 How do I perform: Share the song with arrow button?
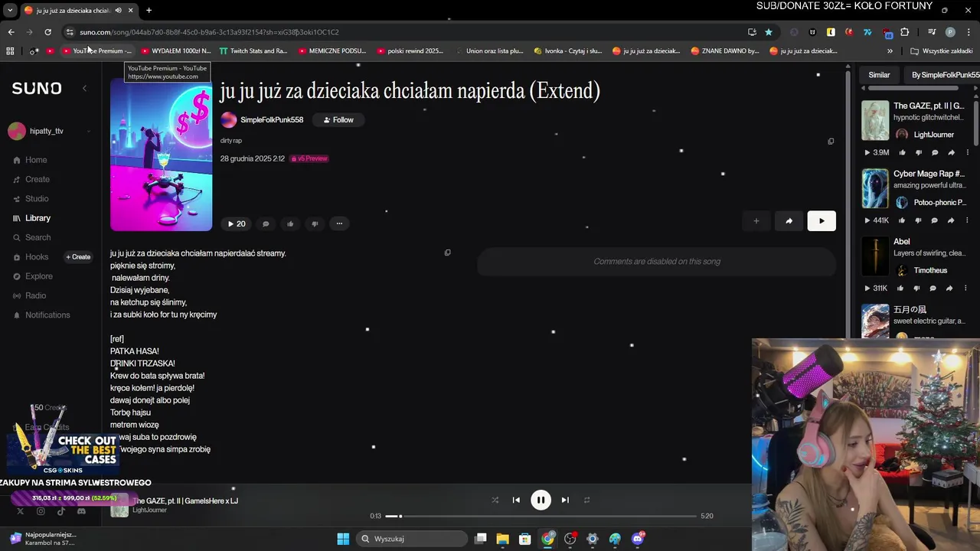pyautogui.click(x=789, y=221)
